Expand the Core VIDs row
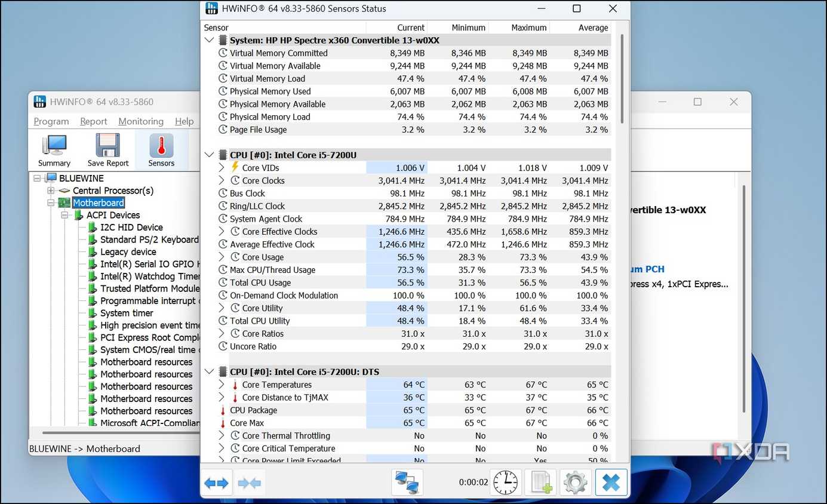 [x=222, y=168]
